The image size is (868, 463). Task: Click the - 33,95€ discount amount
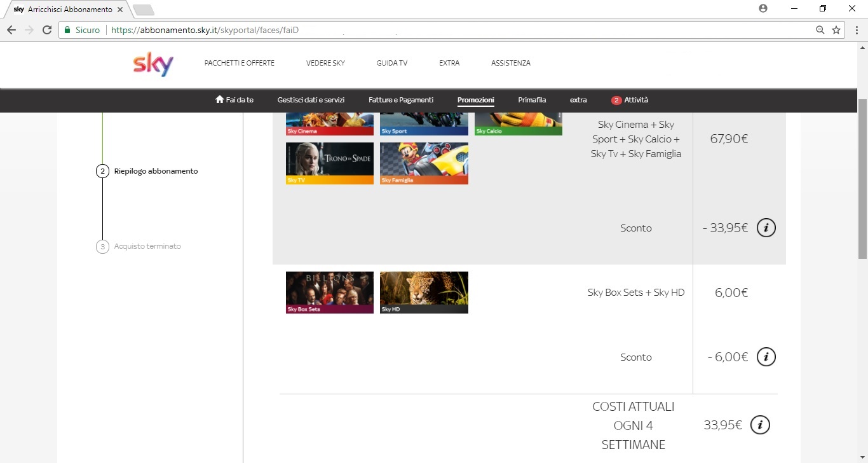point(725,228)
